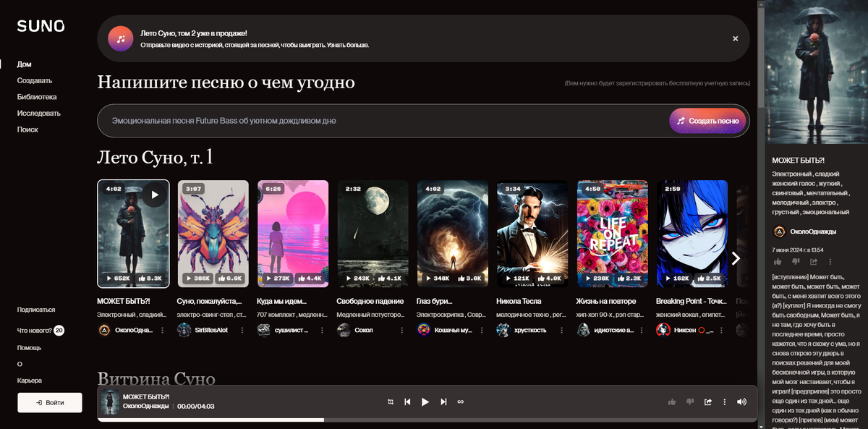Like song in right details panel
This screenshot has width=868, height=429.
coord(778,261)
